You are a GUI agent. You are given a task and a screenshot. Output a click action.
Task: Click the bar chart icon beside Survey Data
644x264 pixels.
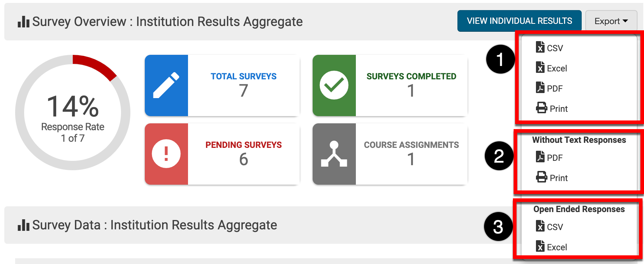[23, 225]
